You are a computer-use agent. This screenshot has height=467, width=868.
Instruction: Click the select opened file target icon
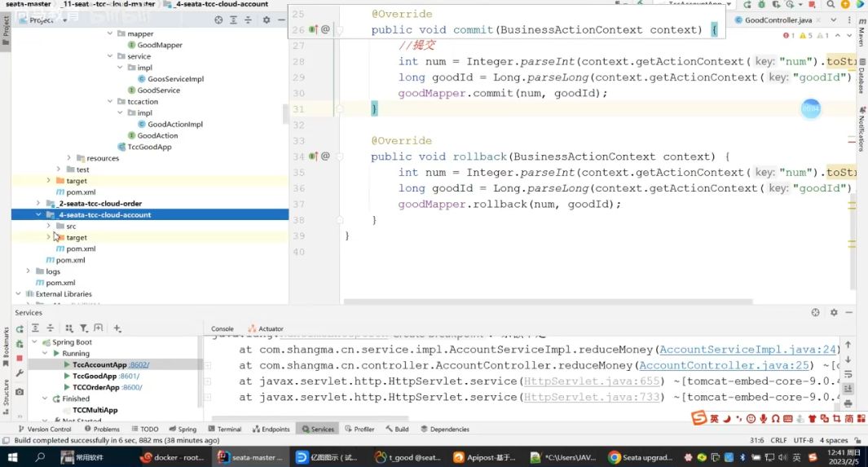(x=218, y=20)
